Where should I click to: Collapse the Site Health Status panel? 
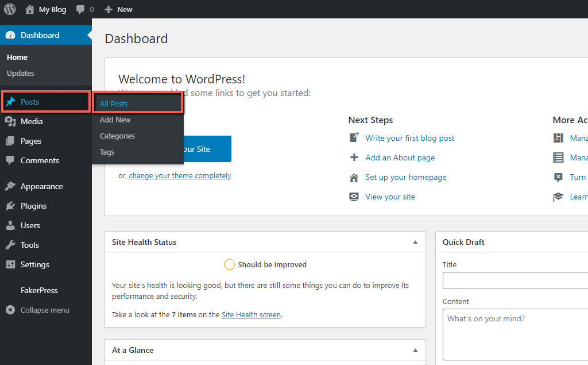pyautogui.click(x=415, y=242)
